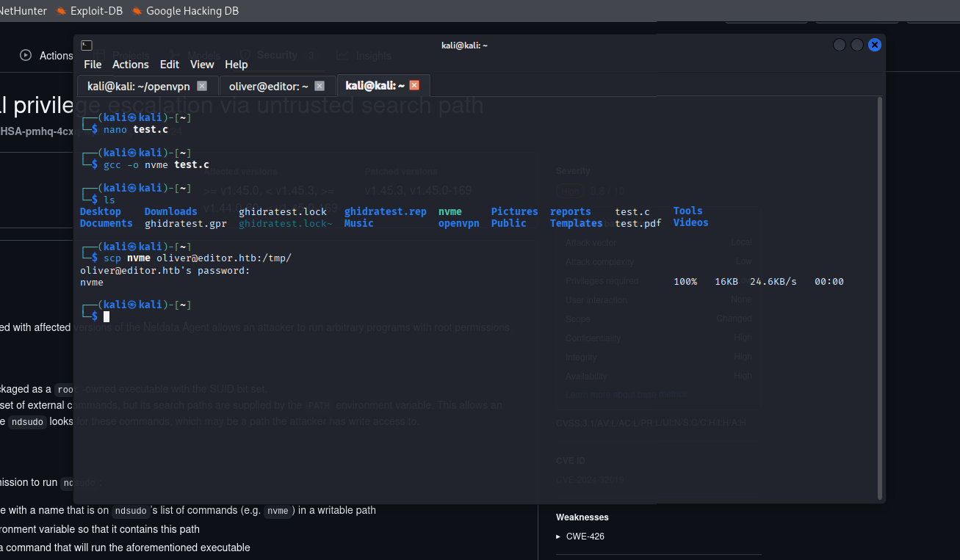Click the terminal icon in the title bar
Viewport: 960px width, 560px height.
coord(87,46)
